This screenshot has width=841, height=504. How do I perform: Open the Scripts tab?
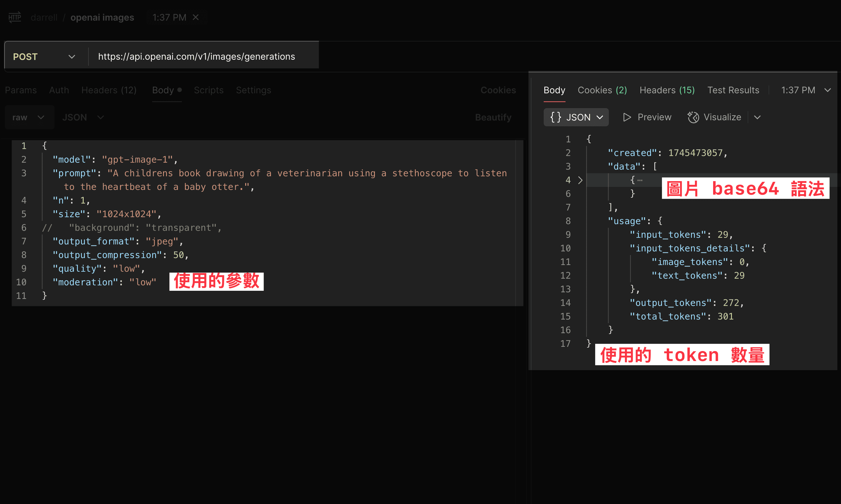208,90
